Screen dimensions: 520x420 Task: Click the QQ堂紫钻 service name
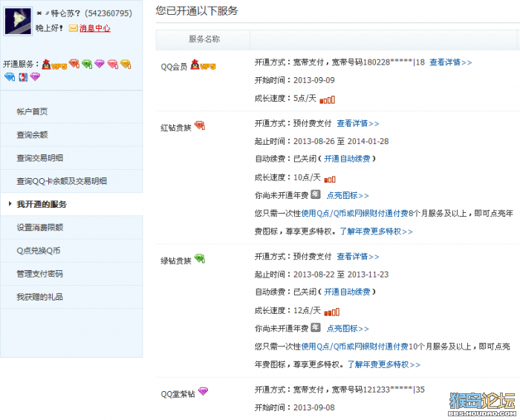pos(178,394)
